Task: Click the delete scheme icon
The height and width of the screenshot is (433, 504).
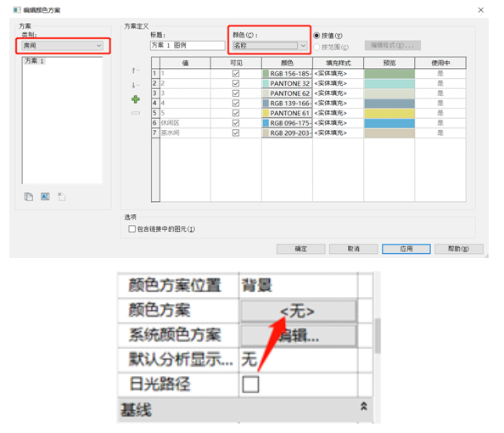Action: coord(61,197)
